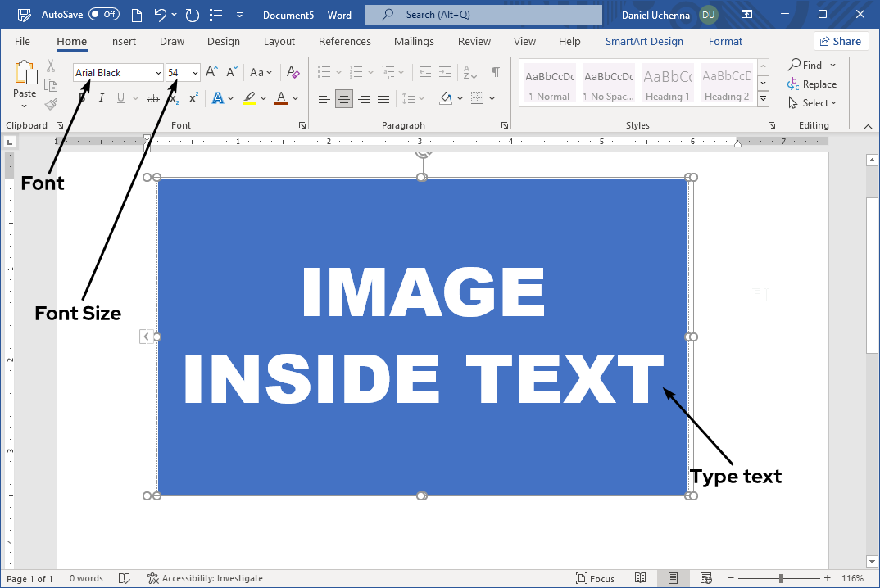Viewport: 880px width, 588px height.
Task: Click the Superscript icon
Action: tap(192, 98)
